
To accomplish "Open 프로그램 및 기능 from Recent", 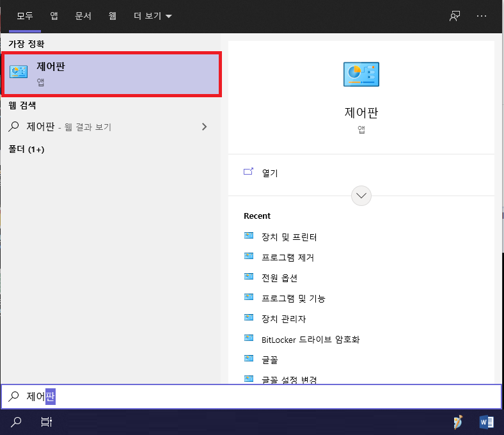I will 293,298.
